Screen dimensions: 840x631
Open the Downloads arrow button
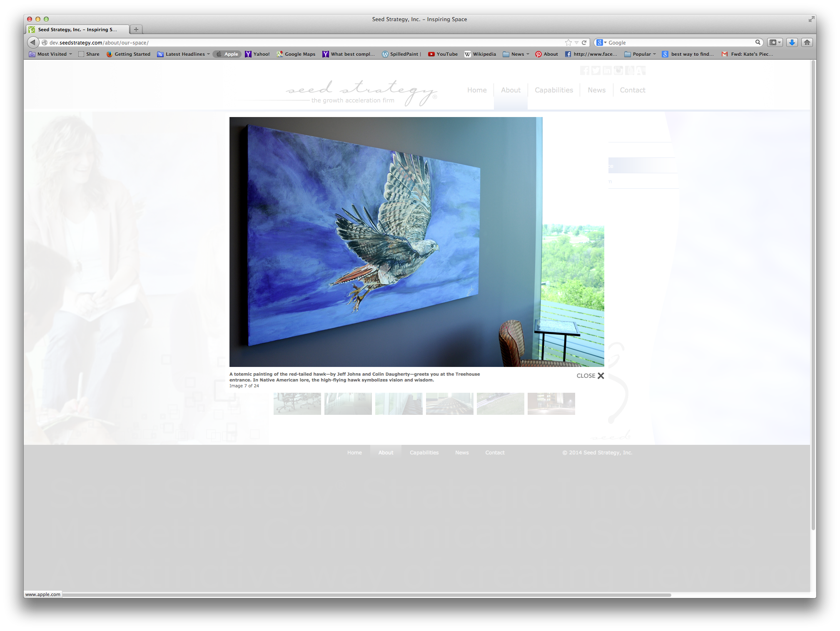tap(792, 42)
